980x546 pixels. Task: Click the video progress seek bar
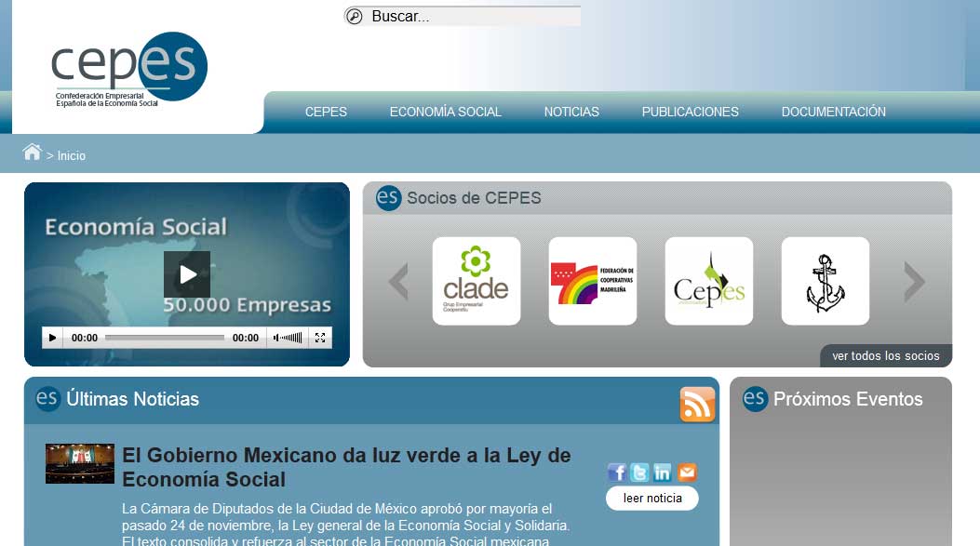coord(164,339)
